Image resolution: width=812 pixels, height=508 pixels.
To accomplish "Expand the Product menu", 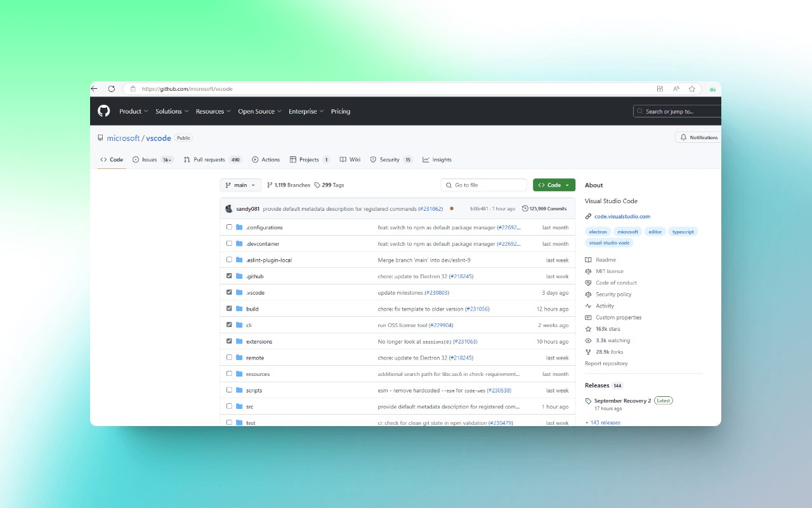I will 134,111.
